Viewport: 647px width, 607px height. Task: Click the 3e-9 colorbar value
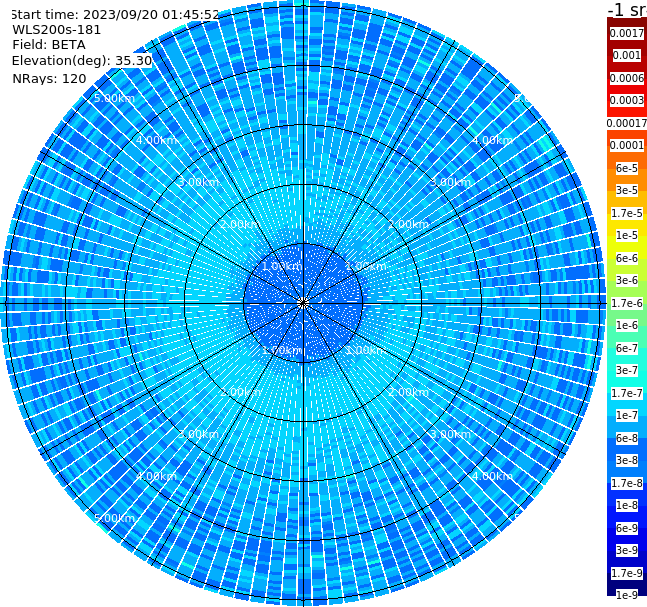[627, 550]
